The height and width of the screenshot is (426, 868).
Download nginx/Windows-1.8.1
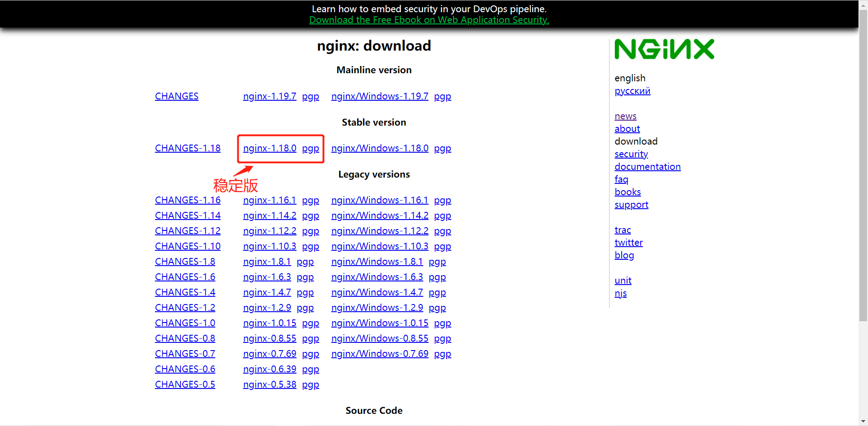coord(377,262)
